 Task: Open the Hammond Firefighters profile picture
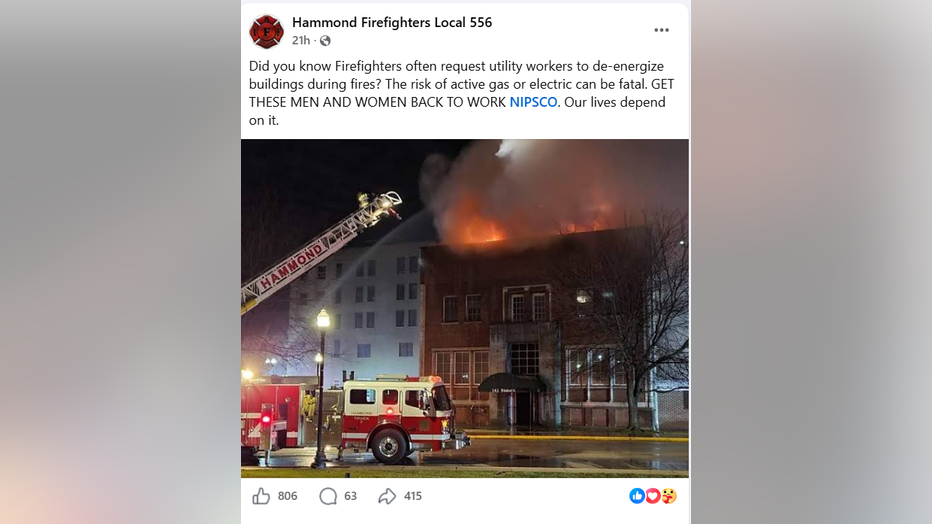[266, 31]
